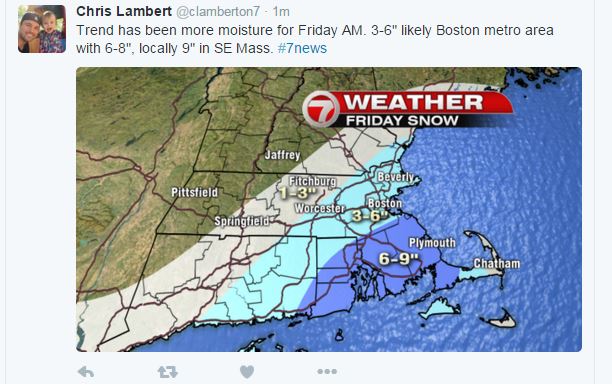This screenshot has height=384, width=612.
Task: Click the Chatham label on Cape Cod
Action: click(497, 264)
